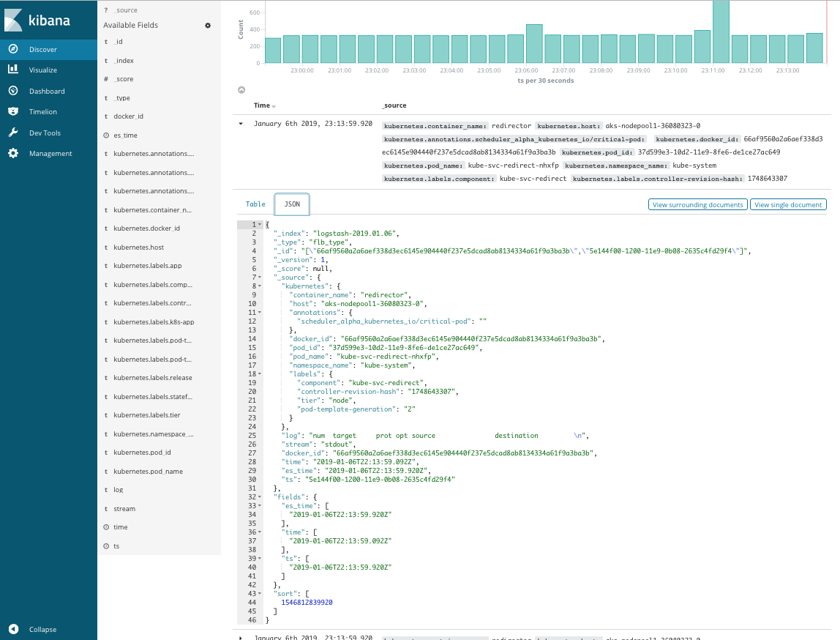Click the Kibana logo icon
Viewport: 840px width, 640px height.
pyautogui.click(x=14, y=21)
